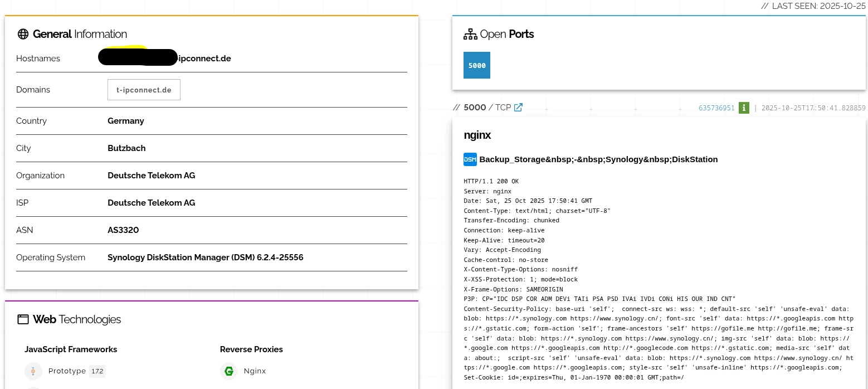The width and height of the screenshot is (868, 389).
Task: Click the City value Butzbach
Action: (126, 148)
